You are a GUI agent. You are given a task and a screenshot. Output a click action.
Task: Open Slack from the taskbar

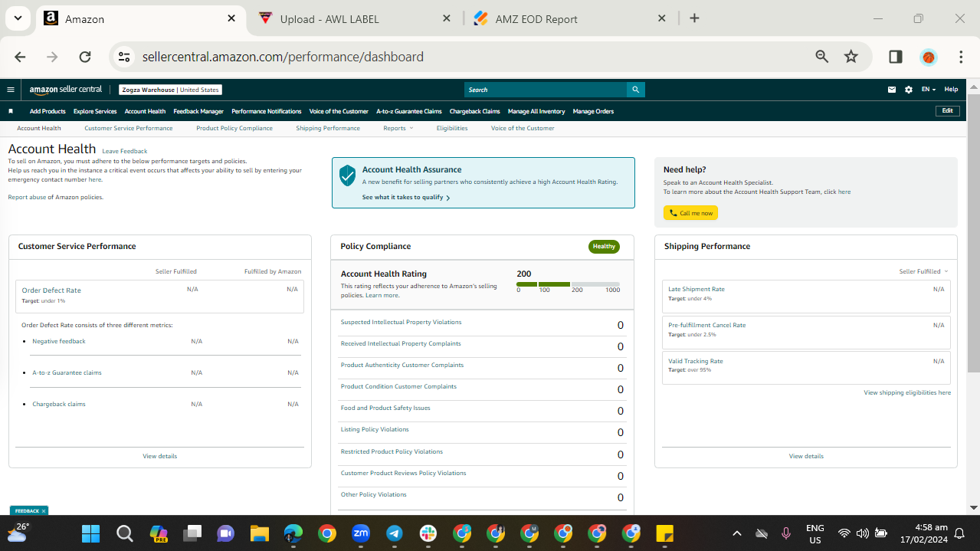(x=428, y=533)
